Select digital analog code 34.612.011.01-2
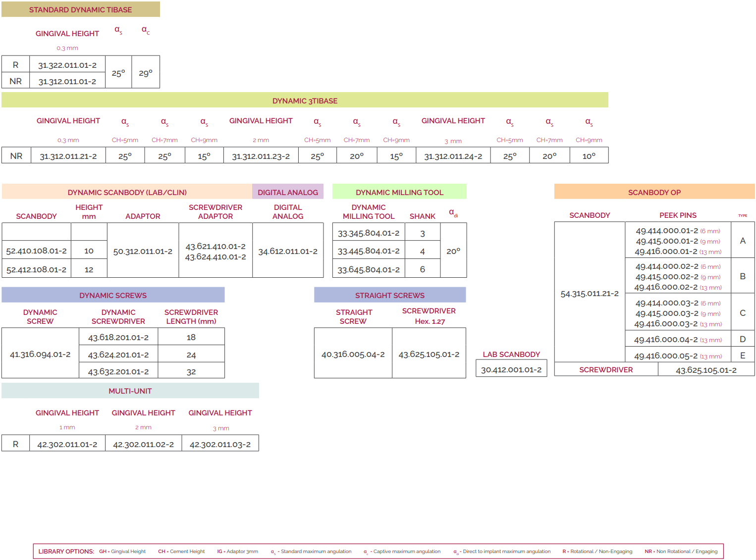Screen dimensions: 756x560 [x=288, y=252]
